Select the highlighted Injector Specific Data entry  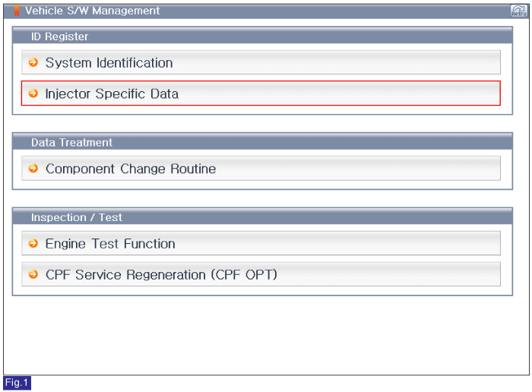click(x=261, y=93)
